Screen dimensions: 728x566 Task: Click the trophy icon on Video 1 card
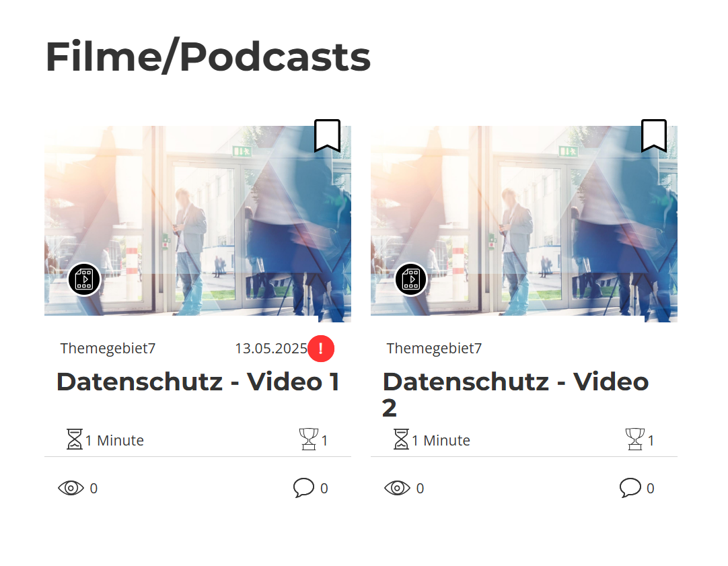(x=309, y=439)
